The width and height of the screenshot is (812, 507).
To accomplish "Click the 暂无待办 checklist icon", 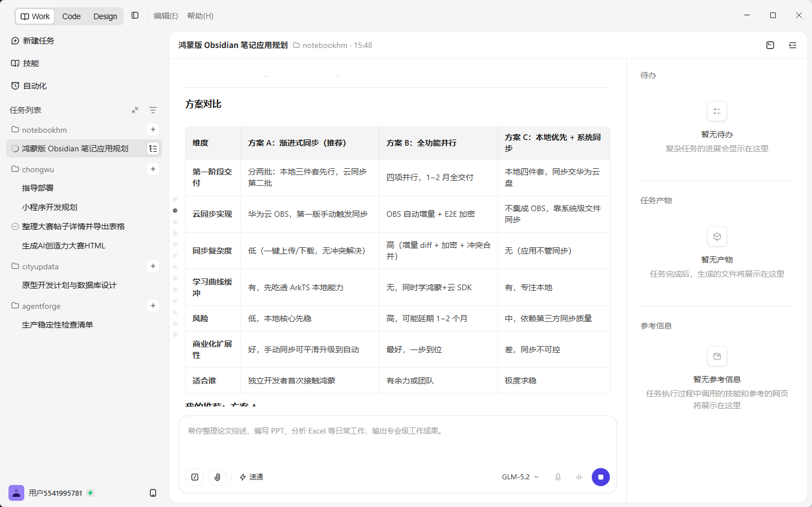I will pyautogui.click(x=717, y=111).
